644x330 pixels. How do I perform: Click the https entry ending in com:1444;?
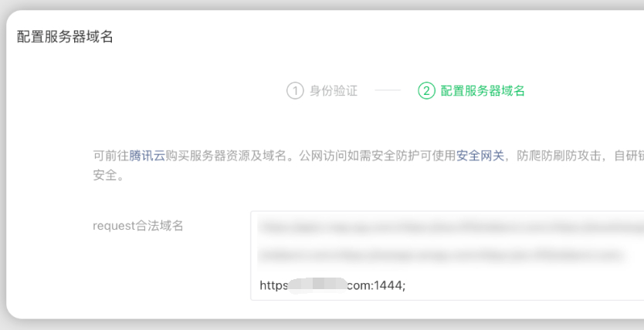(332, 285)
